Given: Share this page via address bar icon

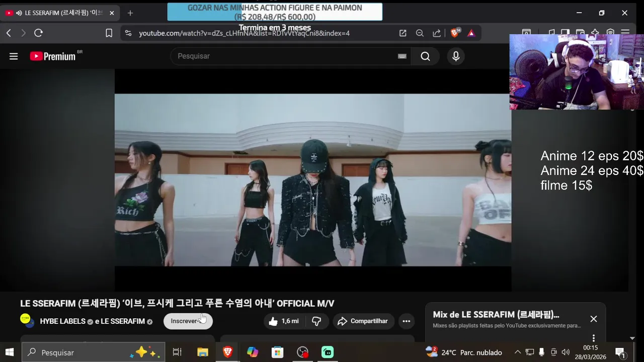Looking at the screenshot, I should 437,33.
